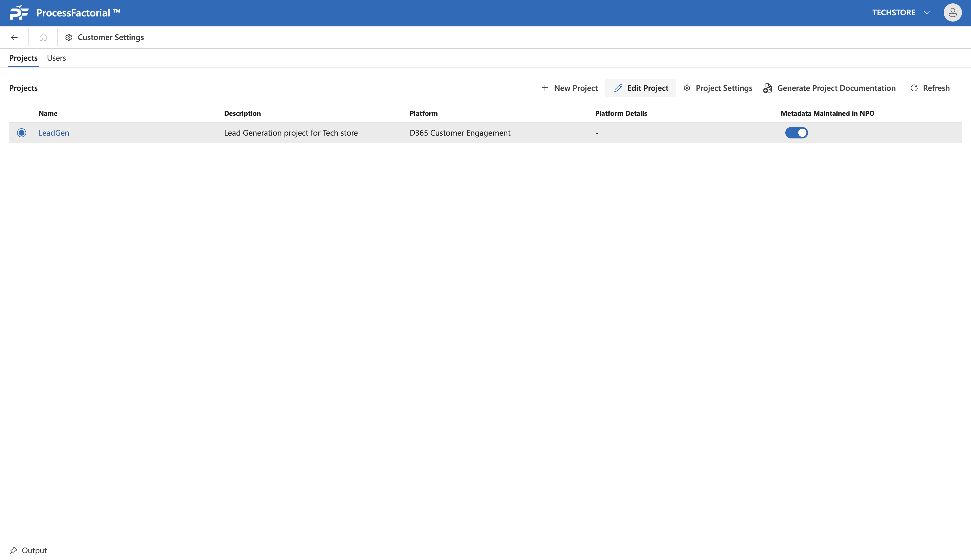The height and width of the screenshot is (560, 971).
Task: Click the Platform column header
Action: coord(423,113)
